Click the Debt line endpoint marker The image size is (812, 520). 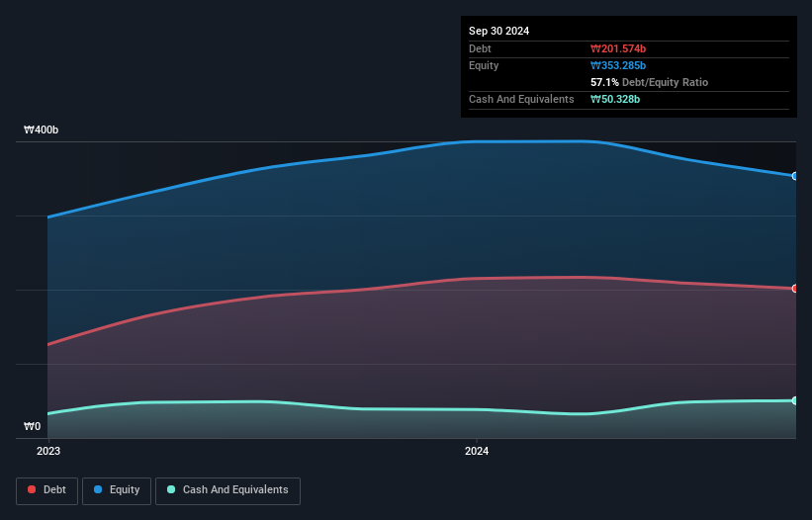(x=795, y=289)
